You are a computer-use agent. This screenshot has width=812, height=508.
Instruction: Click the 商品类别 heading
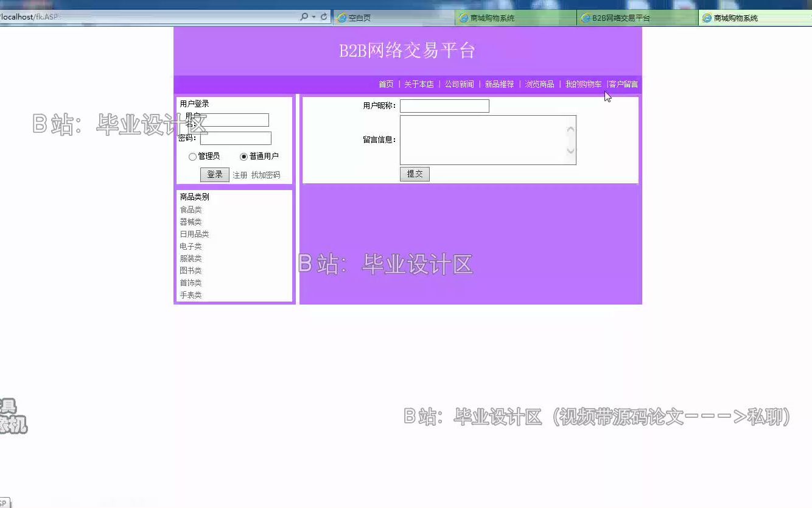(x=194, y=197)
